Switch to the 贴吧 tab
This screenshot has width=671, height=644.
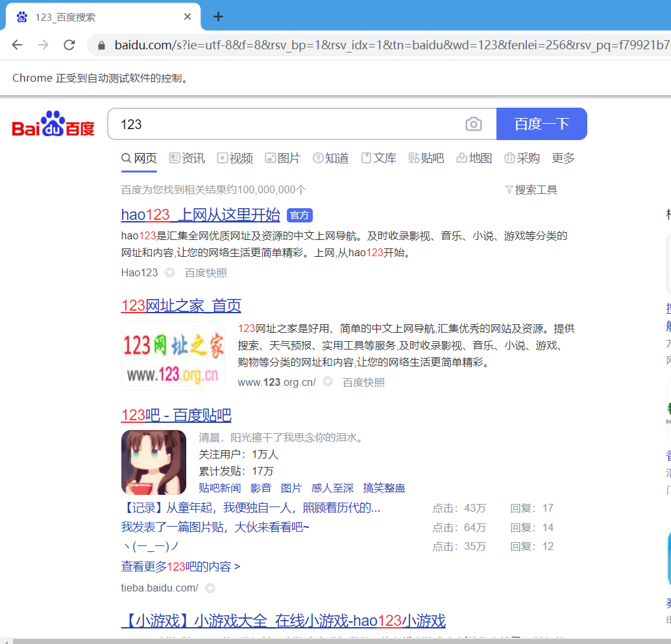426,158
